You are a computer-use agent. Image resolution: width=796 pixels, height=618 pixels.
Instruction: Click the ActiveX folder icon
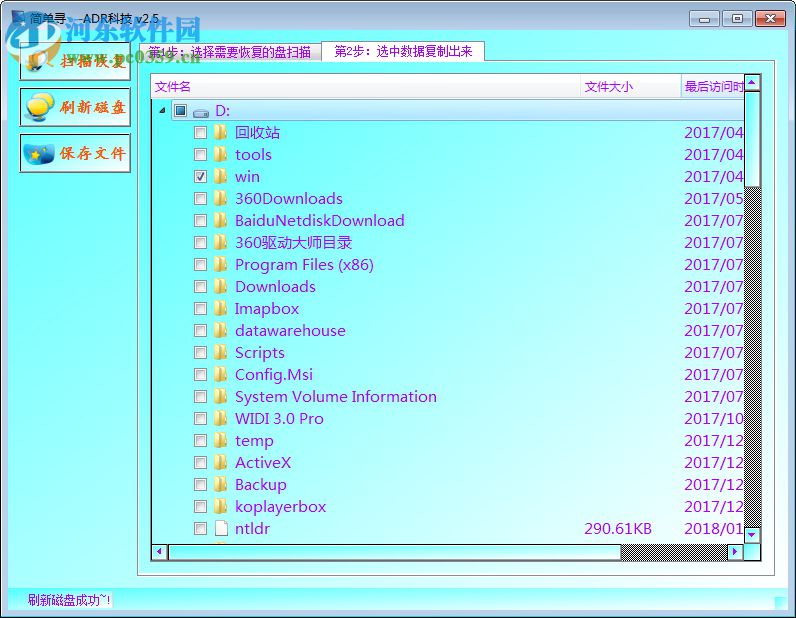tap(220, 463)
